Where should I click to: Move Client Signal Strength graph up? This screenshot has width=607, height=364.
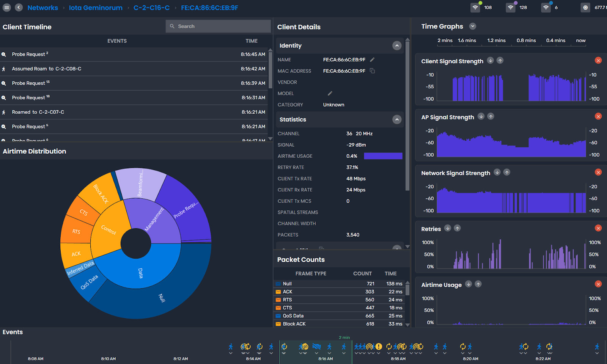tap(500, 60)
